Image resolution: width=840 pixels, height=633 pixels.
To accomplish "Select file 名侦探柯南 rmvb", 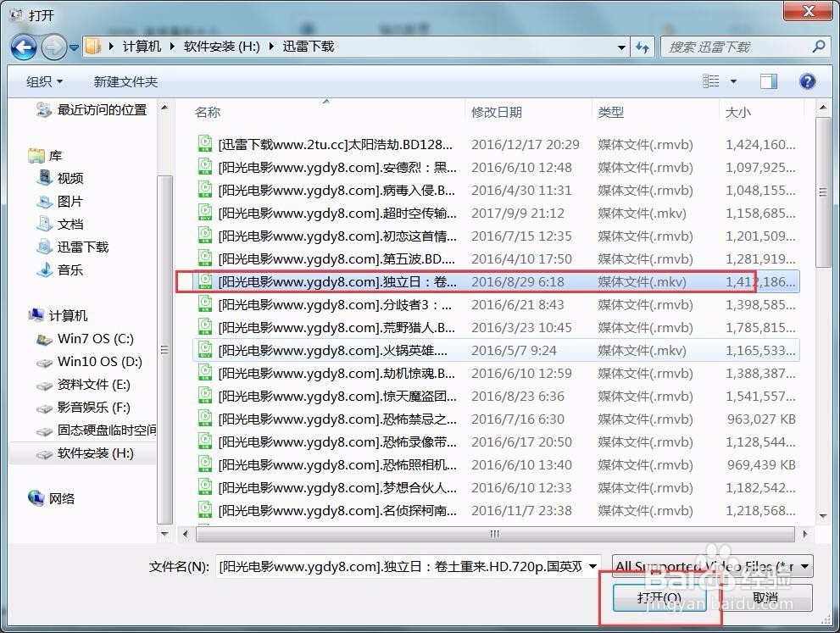I will [x=496, y=510].
